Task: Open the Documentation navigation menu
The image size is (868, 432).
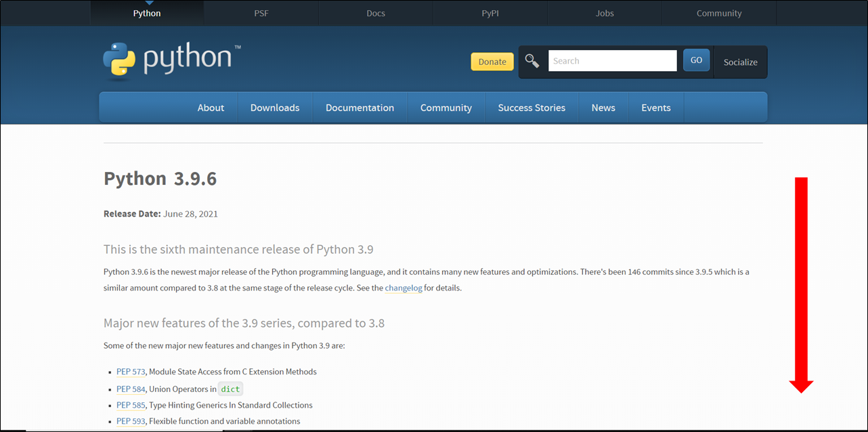Action: (360, 108)
